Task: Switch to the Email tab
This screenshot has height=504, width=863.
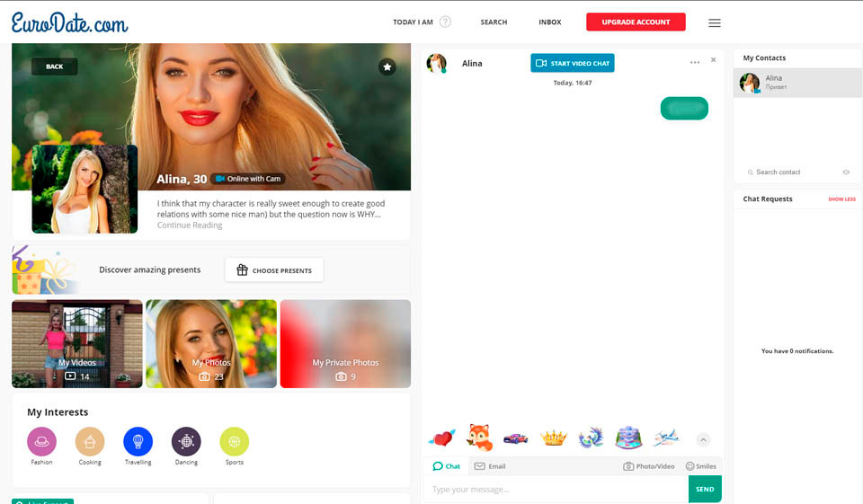Action: tap(490, 466)
